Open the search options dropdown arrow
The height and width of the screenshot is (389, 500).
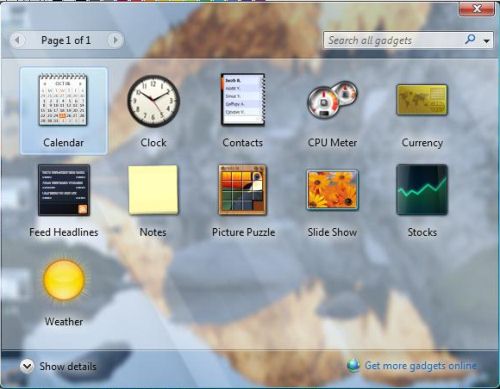pos(487,41)
